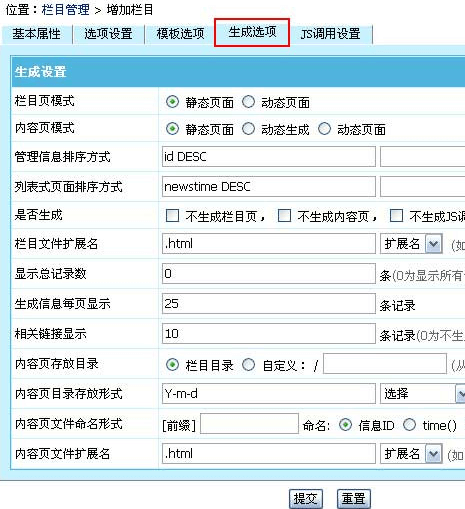Select 动态页面 for 栏目页模式
The image size is (465, 509).
click(x=248, y=102)
